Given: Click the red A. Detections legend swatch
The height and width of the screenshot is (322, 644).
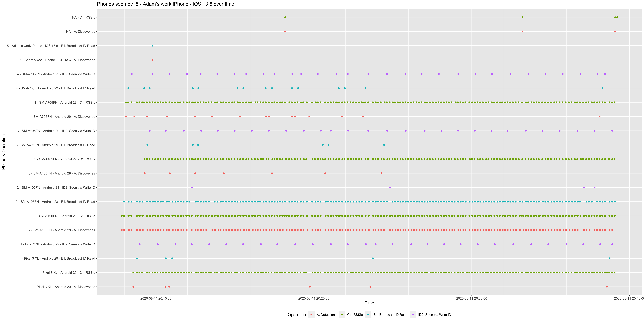Looking at the screenshot, I should coord(311,315).
